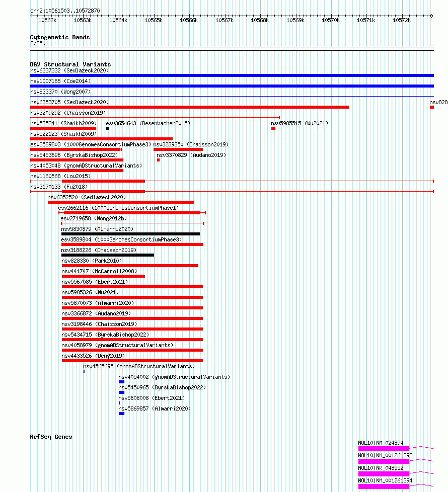Image resolution: width=448 pixels, height=492 pixels.
Task: Open esv3589804 (1000GenomesConsortiumPhase3) label
Action: tap(121, 240)
